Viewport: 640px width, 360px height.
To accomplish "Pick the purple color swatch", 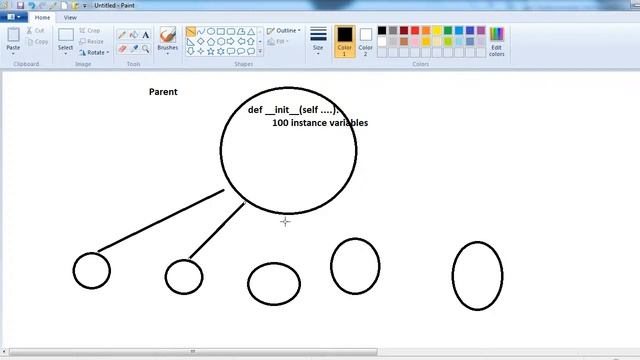I will (481, 30).
